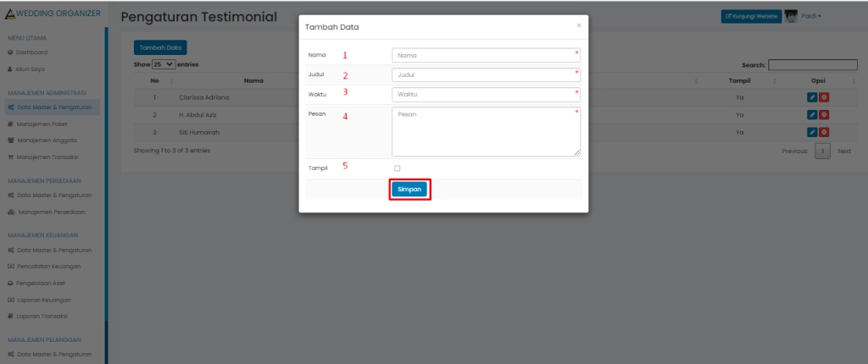Click the edit pencil icon for H. Abdul Aziz
868x364 pixels.
(811, 115)
